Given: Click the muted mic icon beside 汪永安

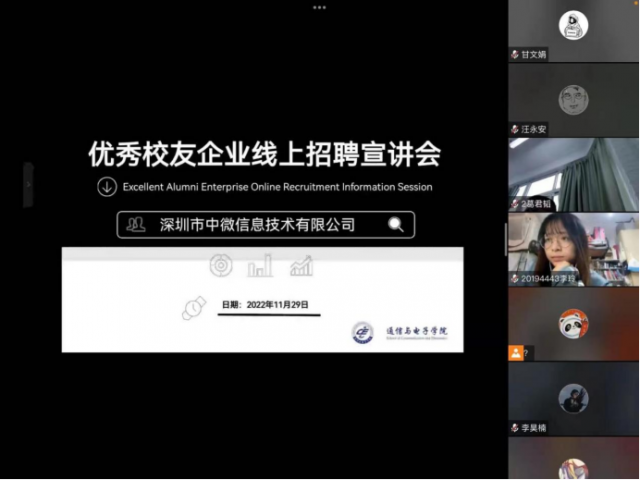Looking at the screenshot, I should [x=515, y=129].
